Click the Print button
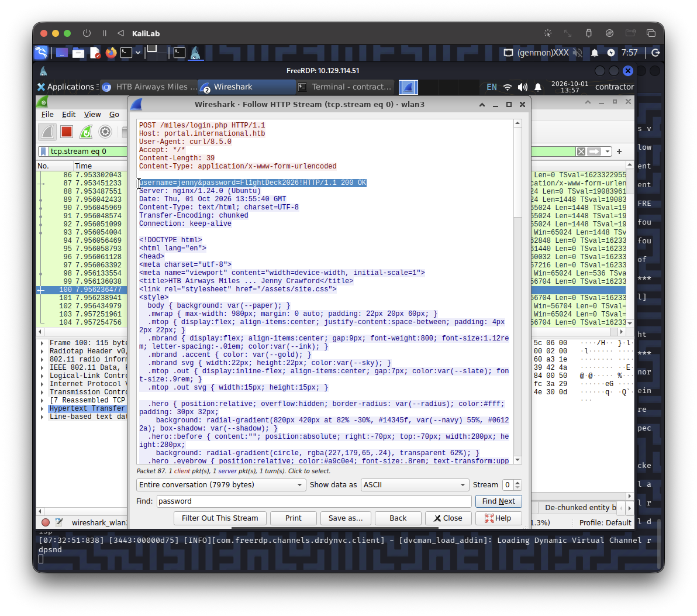The width and height of the screenshot is (697, 616). click(x=294, y=518)
